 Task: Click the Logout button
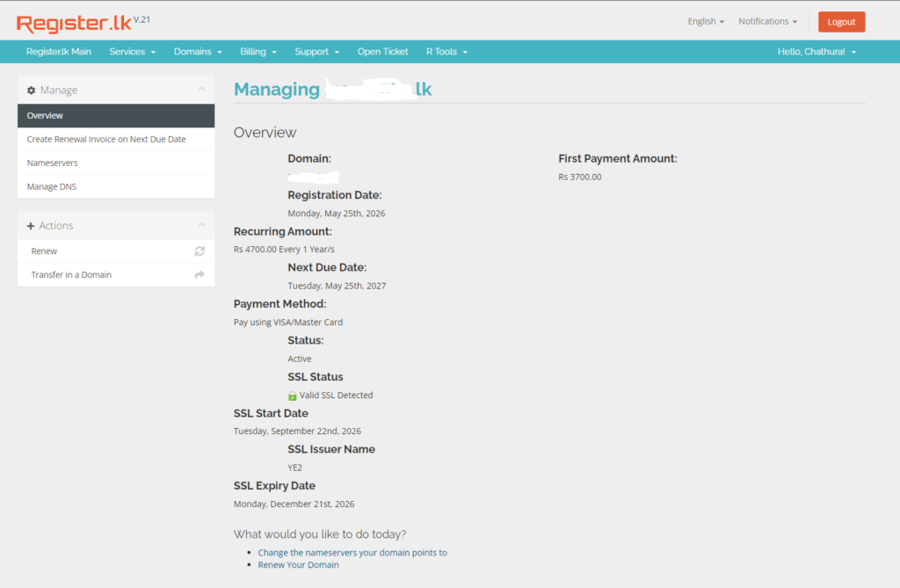[841, 22]
